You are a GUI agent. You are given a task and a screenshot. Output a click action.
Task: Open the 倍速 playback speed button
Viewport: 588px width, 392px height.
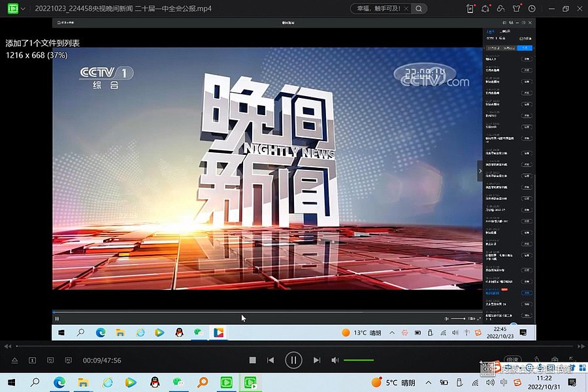tap(513, 359)
